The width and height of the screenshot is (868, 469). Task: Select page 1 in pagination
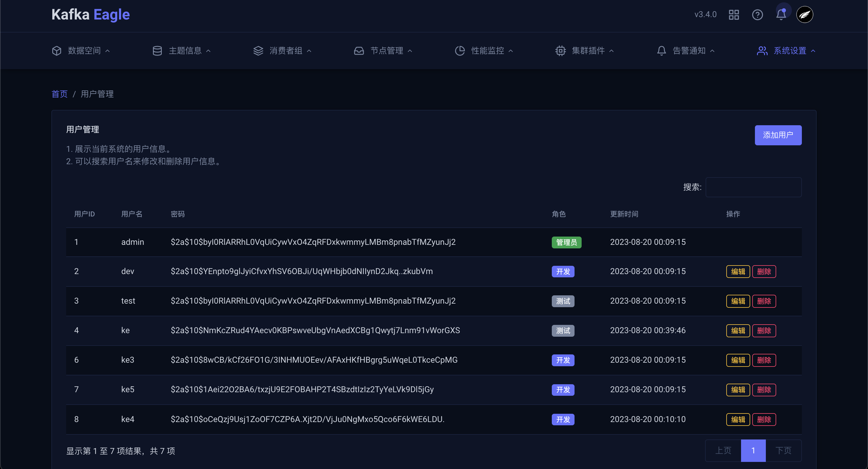(x=753, y=450)
